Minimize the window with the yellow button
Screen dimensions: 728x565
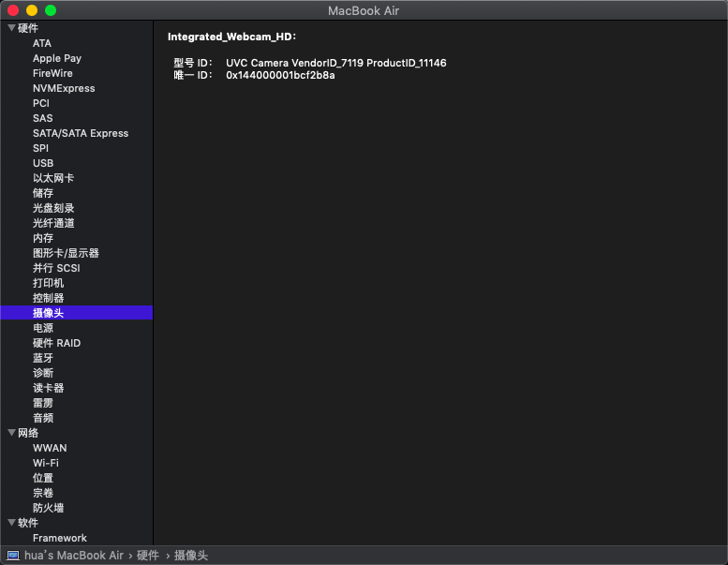point(32,10)
